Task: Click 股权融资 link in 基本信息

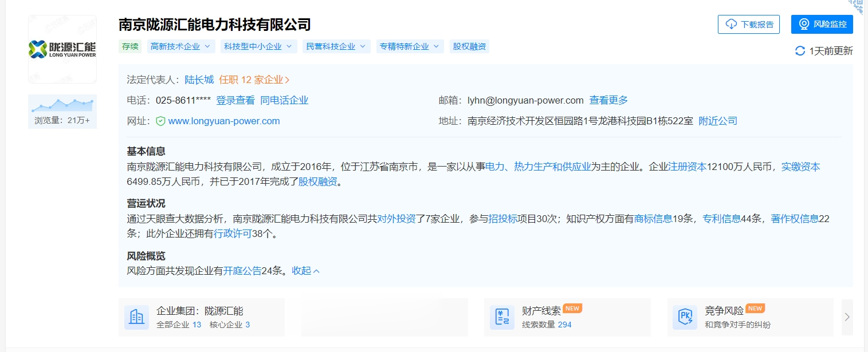Action: coord(318,182)
